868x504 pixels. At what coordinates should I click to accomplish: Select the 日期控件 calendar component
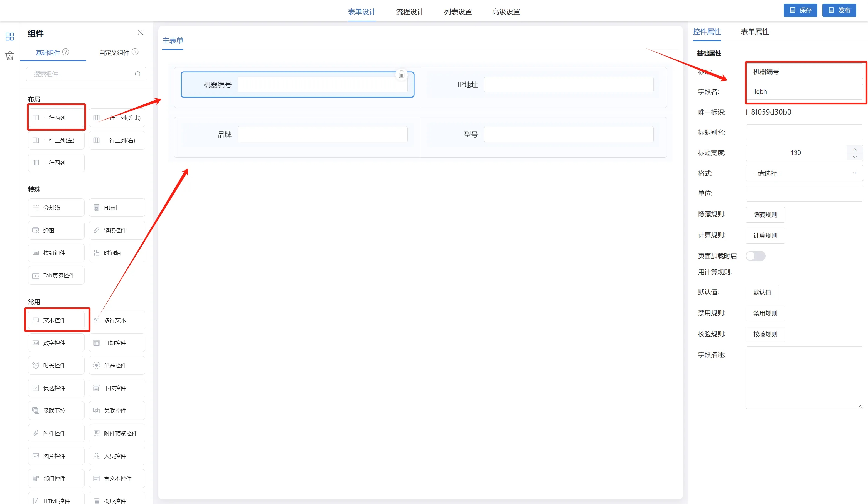(x=117, y=343)
